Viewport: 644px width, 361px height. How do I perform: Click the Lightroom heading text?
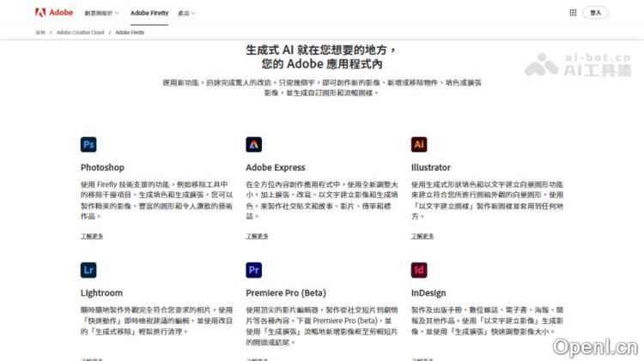coord(101,293)
